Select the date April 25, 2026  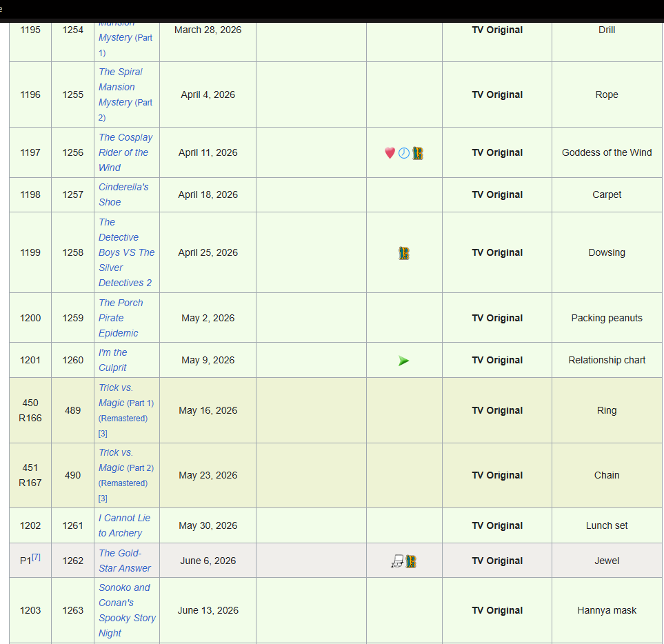pyautogui.click(x=208, y=252)
